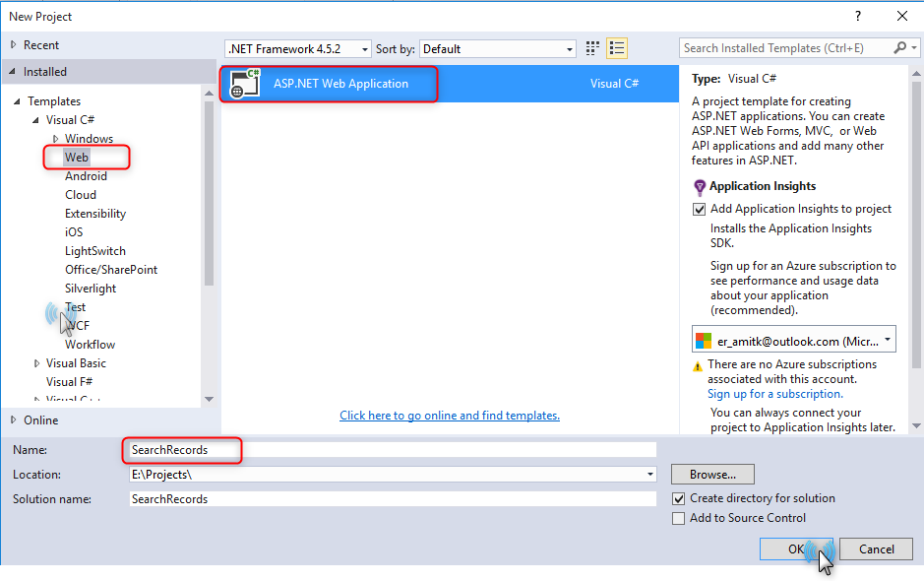Select the iOS template category
The height and width of the screenshot is (581, 924).
74,232
